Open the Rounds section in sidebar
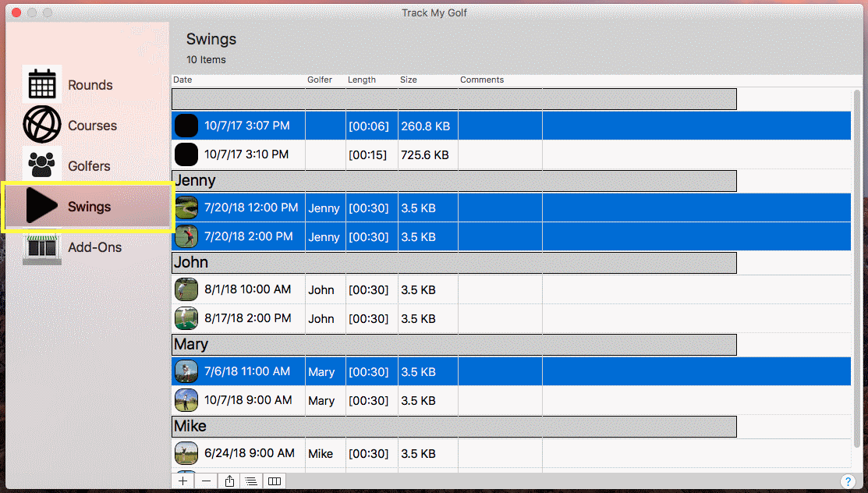 [89, 85]
